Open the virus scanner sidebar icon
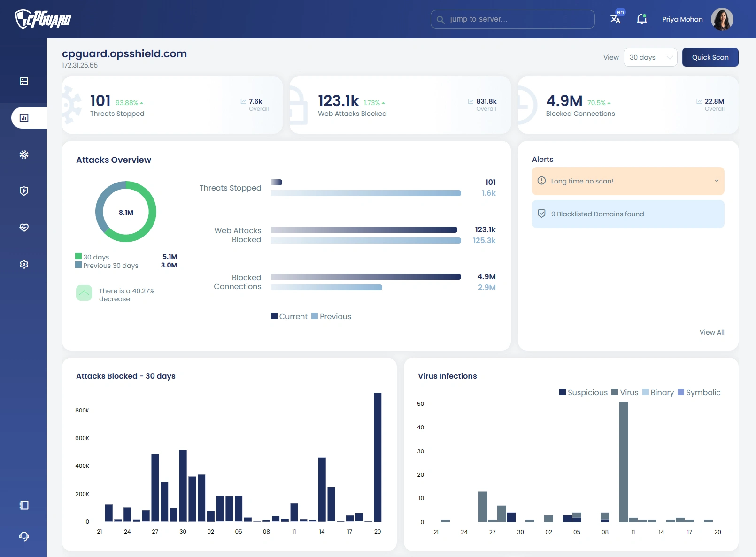This screenshot has width=756, height=557. (24, 154)
